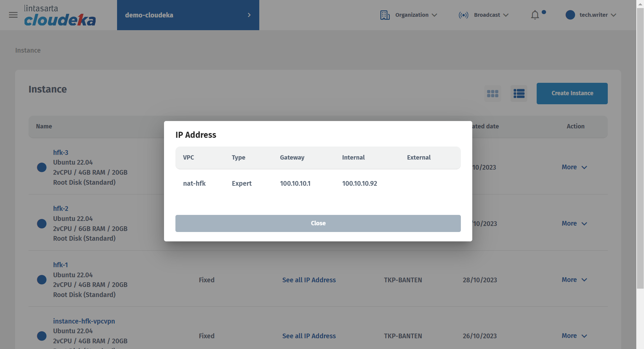See all IP Address for hfk-1
Image resolution: width=644 pixels, height=349 pixels.
click(309, 280)
